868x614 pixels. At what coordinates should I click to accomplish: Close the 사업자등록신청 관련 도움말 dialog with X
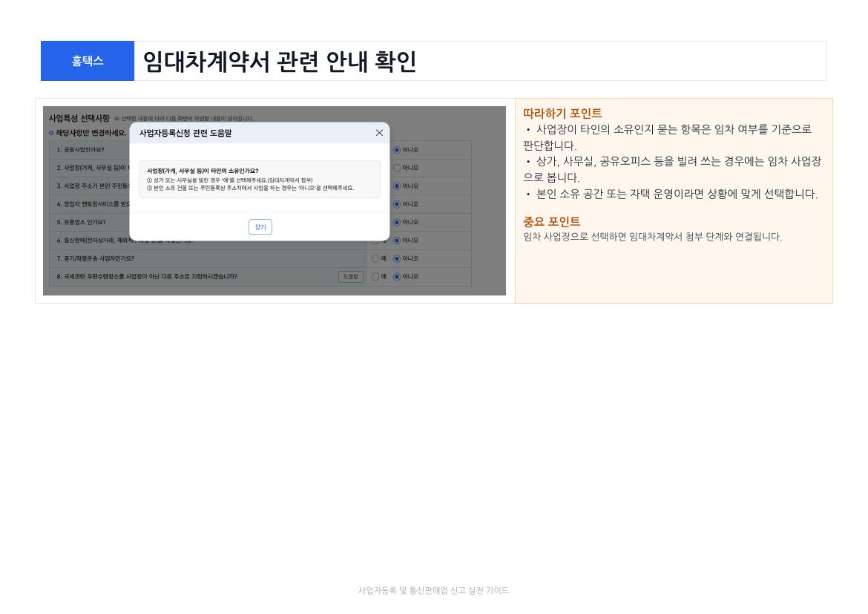[379, 133]
